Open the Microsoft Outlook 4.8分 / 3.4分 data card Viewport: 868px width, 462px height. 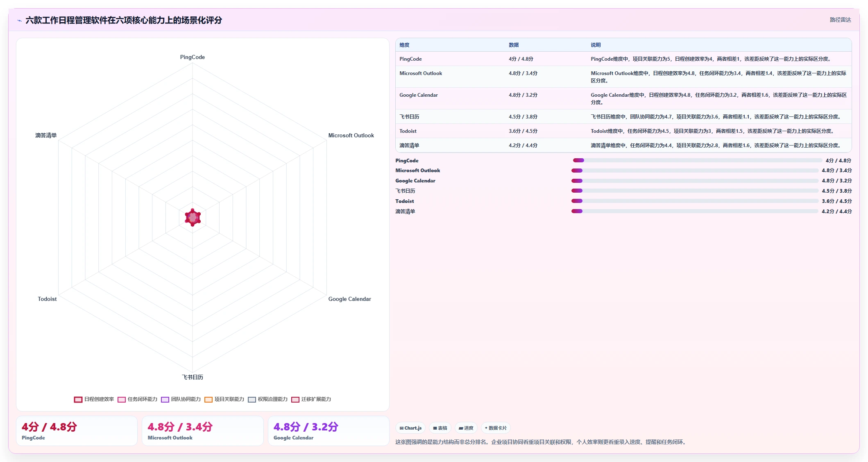(203, 431)
